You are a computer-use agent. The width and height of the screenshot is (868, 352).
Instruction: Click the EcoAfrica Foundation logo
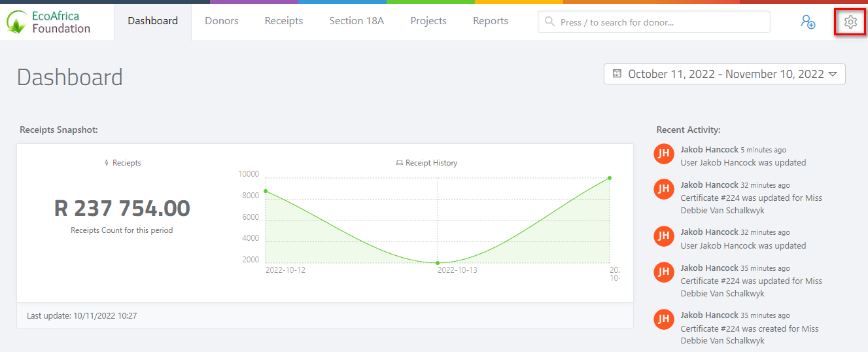click(49, 22)
